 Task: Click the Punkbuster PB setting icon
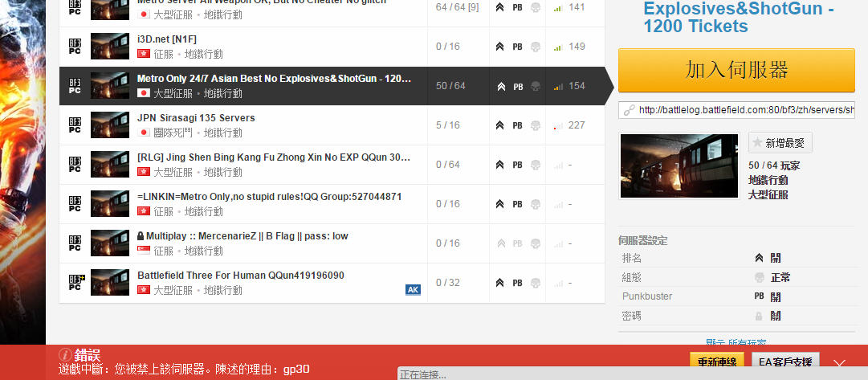[759, 296]
